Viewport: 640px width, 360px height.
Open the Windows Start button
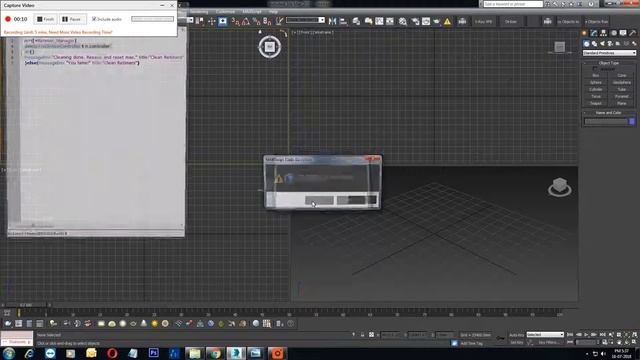[9, 353]
